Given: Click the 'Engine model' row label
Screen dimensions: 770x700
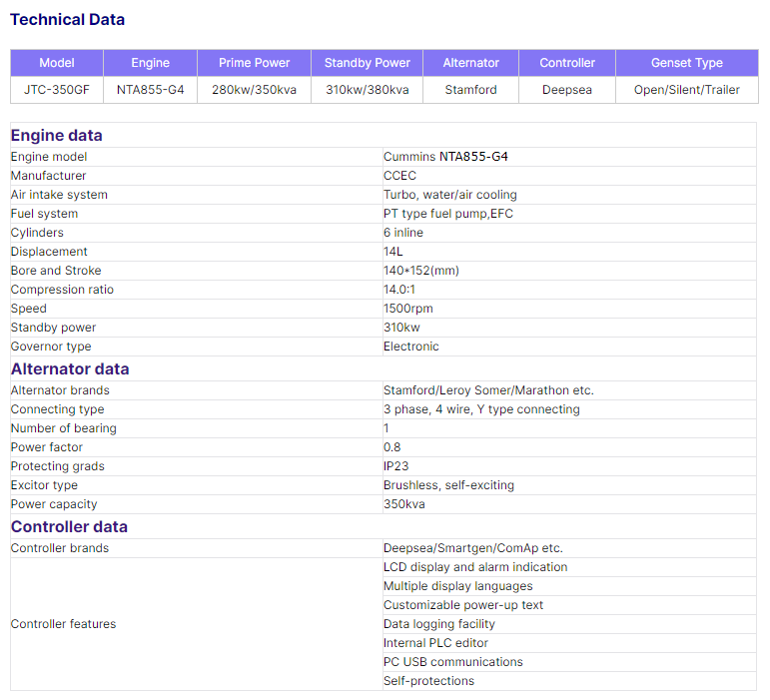Looking at the screenshot, I should 49,157.
